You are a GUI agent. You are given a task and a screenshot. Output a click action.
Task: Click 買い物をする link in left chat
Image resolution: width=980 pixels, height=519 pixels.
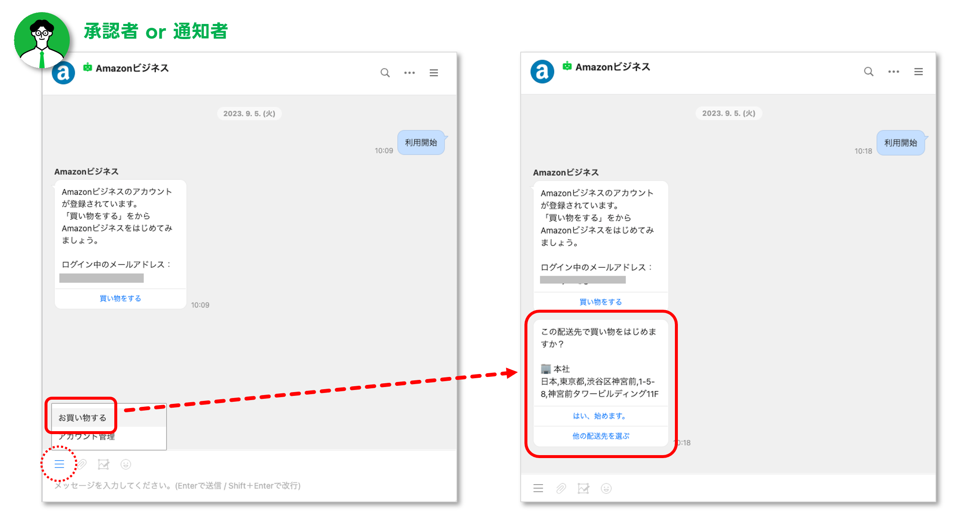(x=120, y=298)
